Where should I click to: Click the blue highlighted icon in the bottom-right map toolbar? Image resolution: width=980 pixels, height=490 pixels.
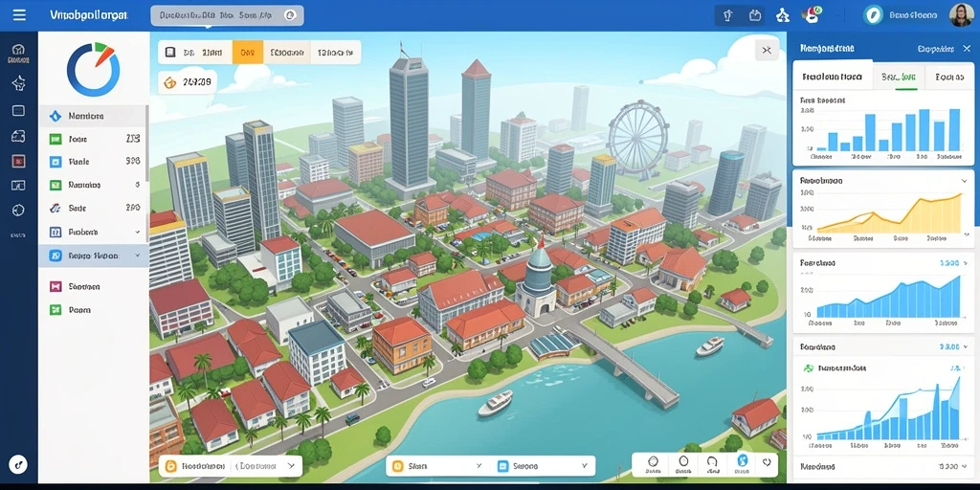click(x=743, y=461)
